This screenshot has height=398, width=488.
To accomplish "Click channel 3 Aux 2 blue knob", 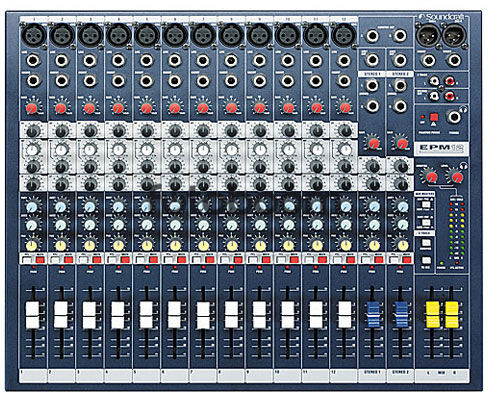I will tap(89, 226).
